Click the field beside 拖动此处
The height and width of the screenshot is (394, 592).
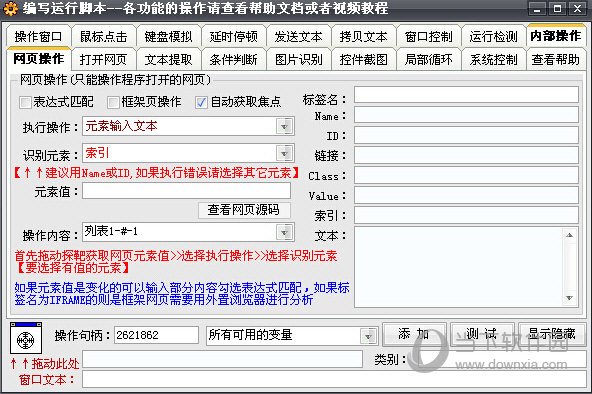[x=222, y=359]
